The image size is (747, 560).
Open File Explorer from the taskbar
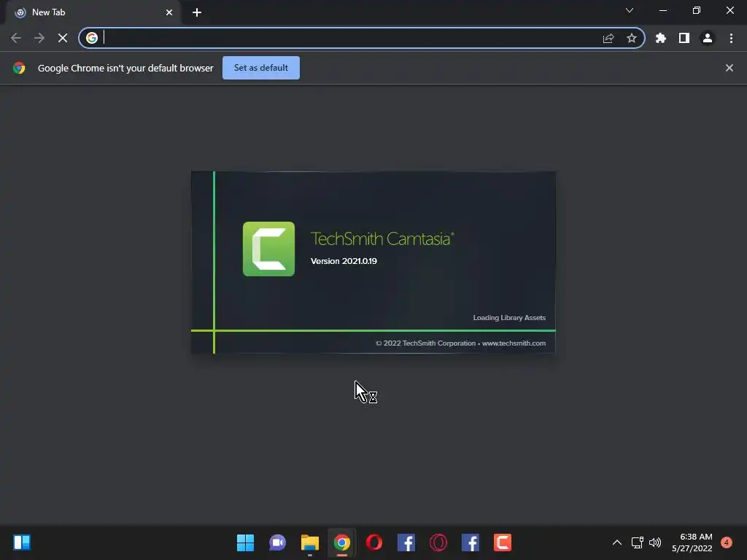tap(309, 542)
